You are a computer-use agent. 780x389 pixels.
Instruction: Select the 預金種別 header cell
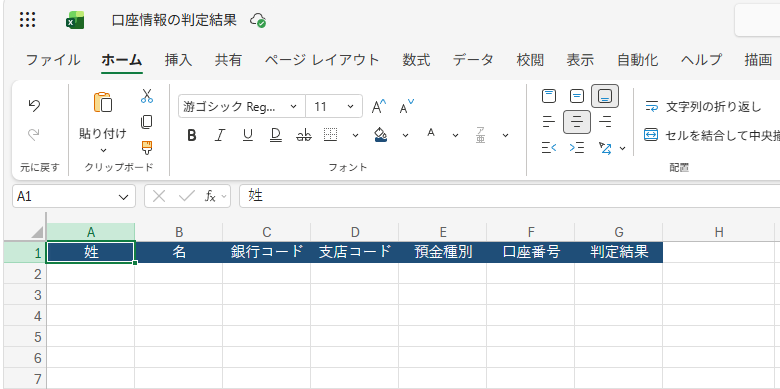(x=443, y=252)
